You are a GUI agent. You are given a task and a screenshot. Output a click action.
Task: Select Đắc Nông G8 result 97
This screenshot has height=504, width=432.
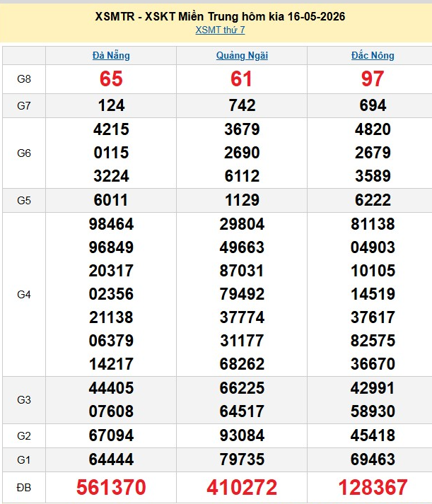click(x=373, y=79)
